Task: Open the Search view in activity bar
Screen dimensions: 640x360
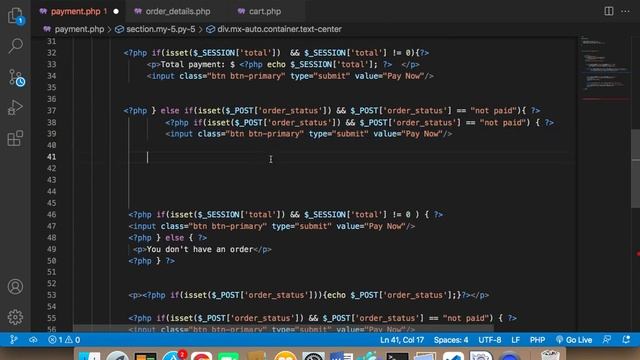Action: [x=16, y=46]
